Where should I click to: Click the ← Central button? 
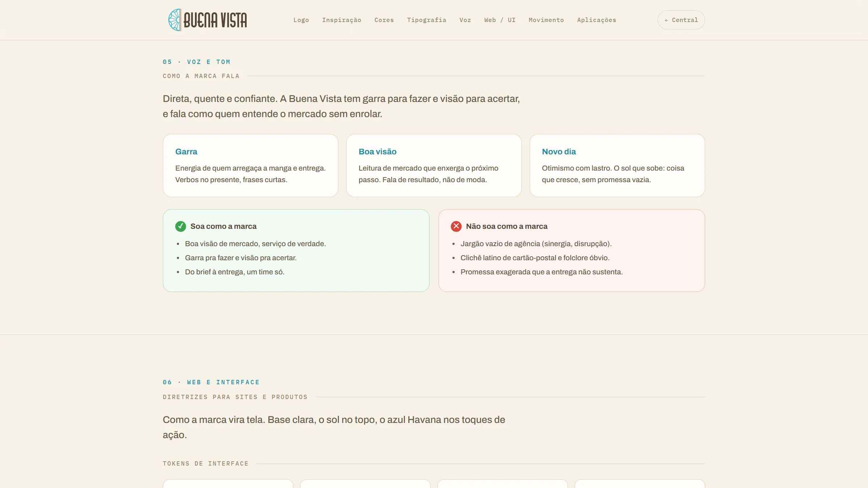point(681,20)
